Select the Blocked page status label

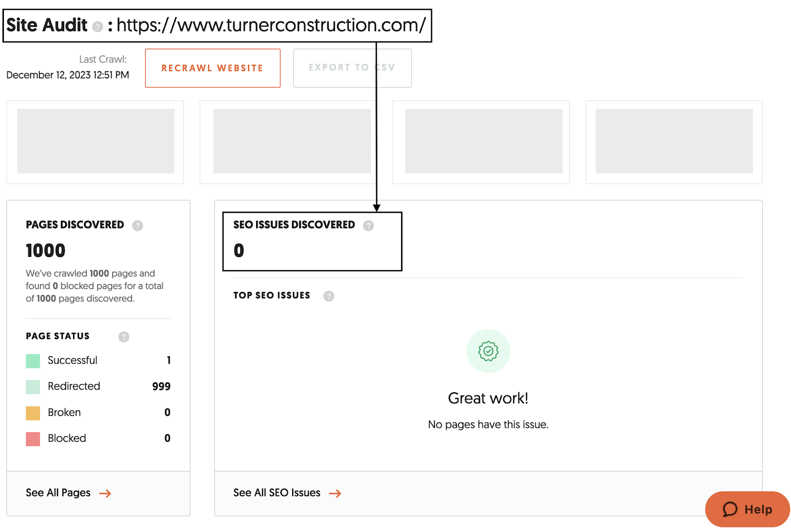pyautogui.click(x=67, y=438)
